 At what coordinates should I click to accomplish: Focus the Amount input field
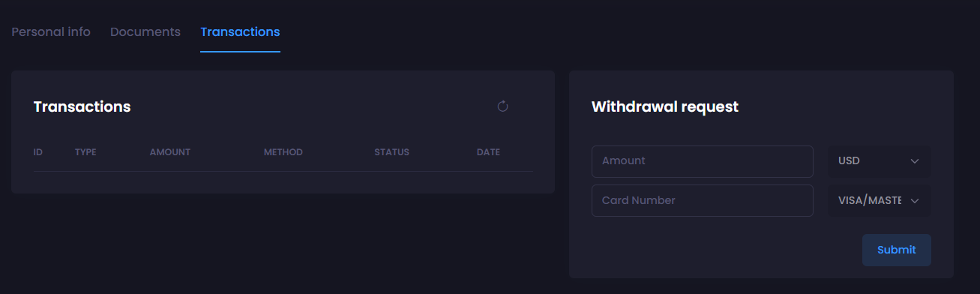[x=703, y=161]
